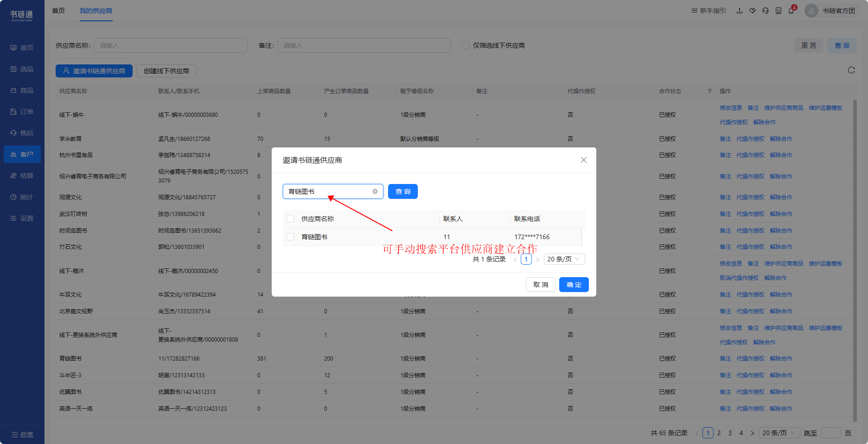This screenshot has height=444, width=868.
Task: Refresh the supplier table
Action: (851, 70)
